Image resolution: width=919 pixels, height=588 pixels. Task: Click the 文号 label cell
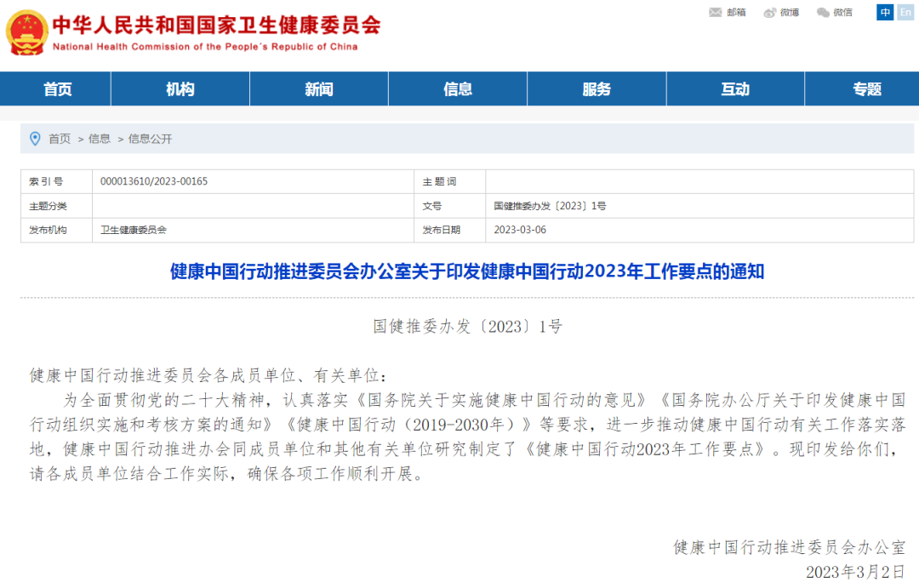point(449,207)
